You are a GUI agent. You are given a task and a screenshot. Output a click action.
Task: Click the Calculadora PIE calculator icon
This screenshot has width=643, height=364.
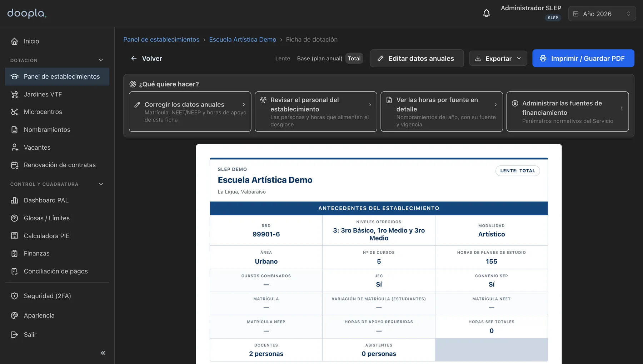tap(14, 236)
